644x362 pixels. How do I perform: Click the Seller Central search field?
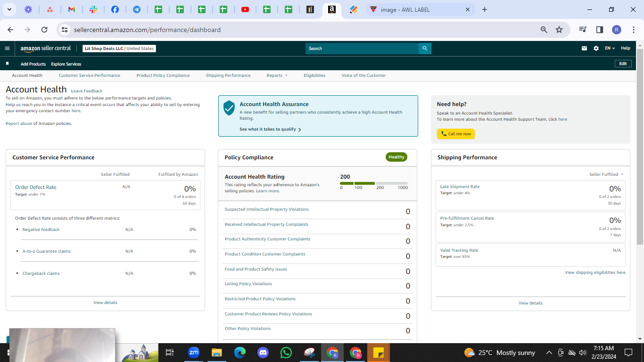362,48
